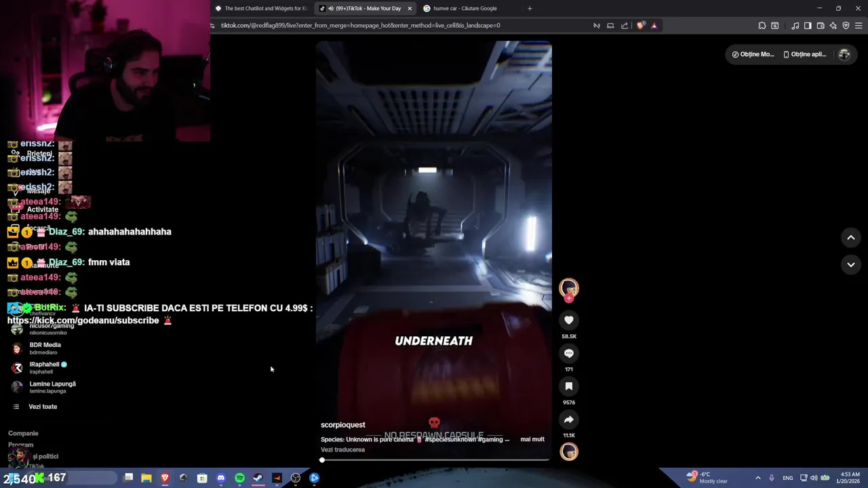The width and height of the screenshot is (868, 488).
Task: Open the comments bubble showing 171
Action: [569, 353]
